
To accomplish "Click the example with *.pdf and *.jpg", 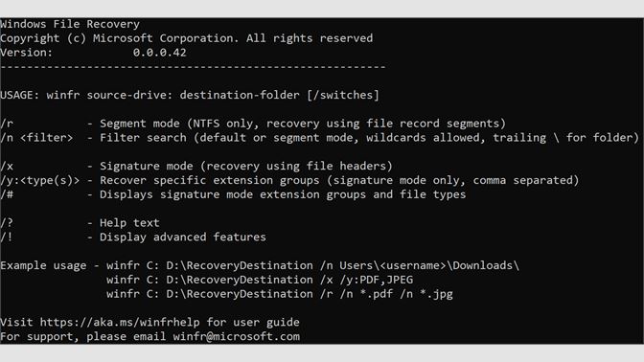I will [280, 294].
